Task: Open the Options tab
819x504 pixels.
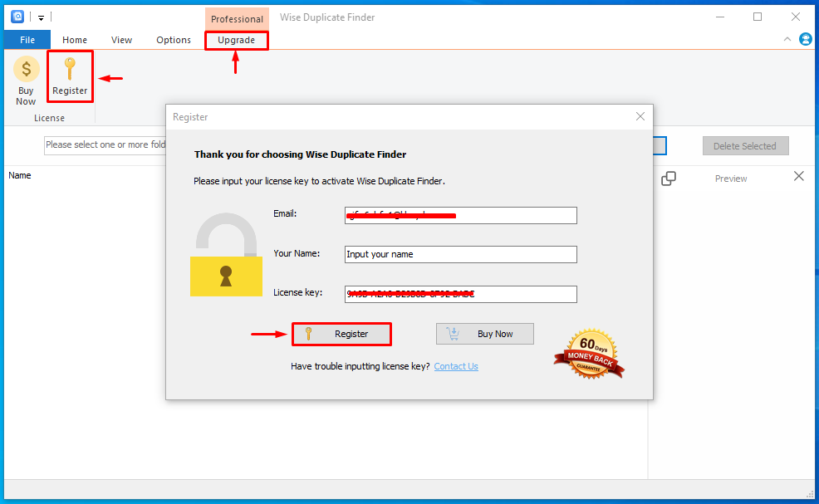Action: (x=174, y=40)
